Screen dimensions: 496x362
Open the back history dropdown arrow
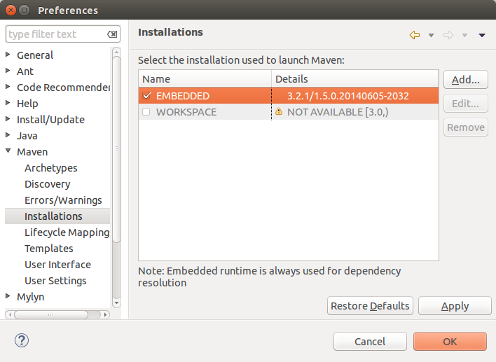(x=431, y=35)
